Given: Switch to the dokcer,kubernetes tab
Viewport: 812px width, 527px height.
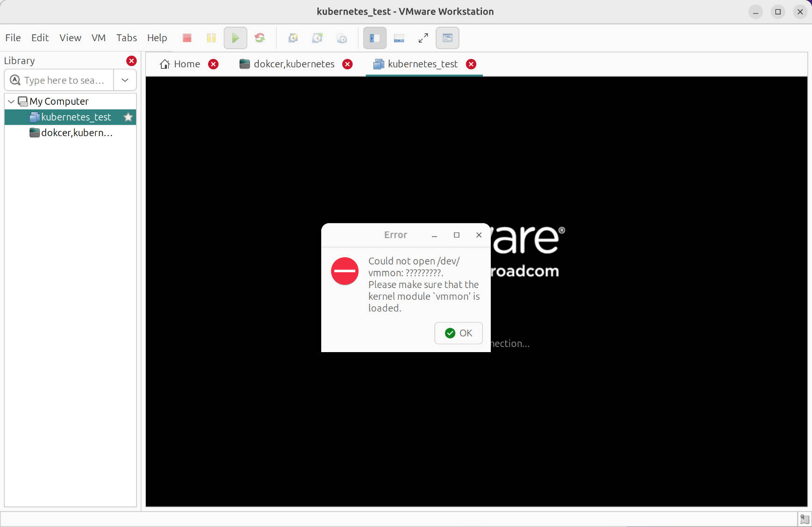Looking at the screenshot, I should pyautogui.click(x=294, y=64).
